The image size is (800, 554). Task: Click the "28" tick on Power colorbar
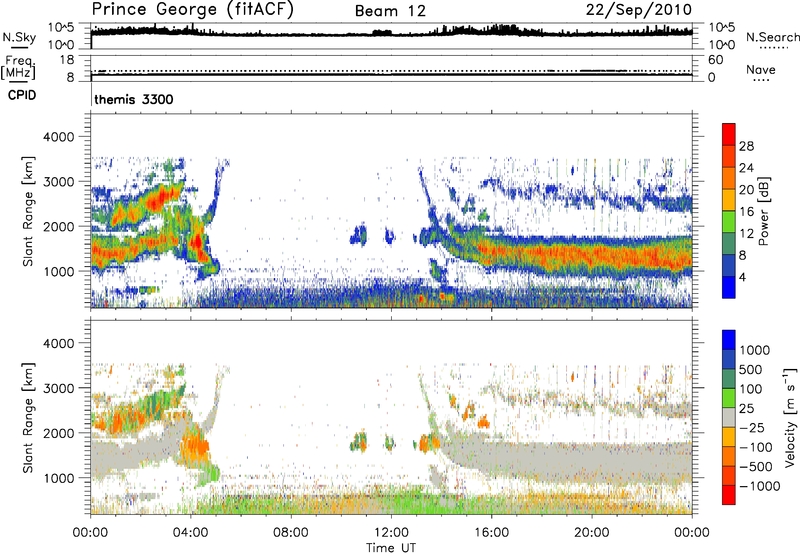(x=746, y=146)
